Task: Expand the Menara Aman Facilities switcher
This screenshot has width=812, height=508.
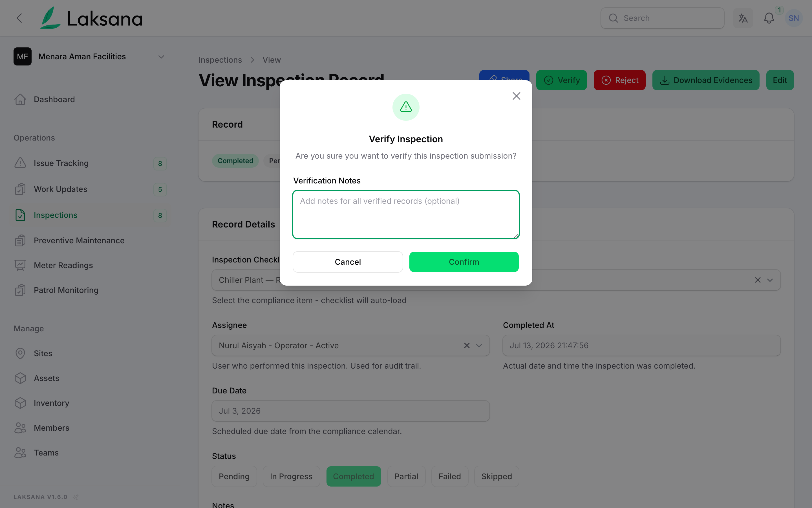Action: coord(161,57)
